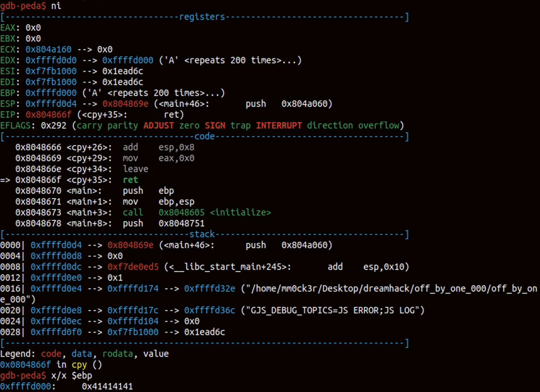Image resolution: width=540 pixels, height=392 pixels.
Task: Click the Legend rodata label
Action: [x=118, y=354]
